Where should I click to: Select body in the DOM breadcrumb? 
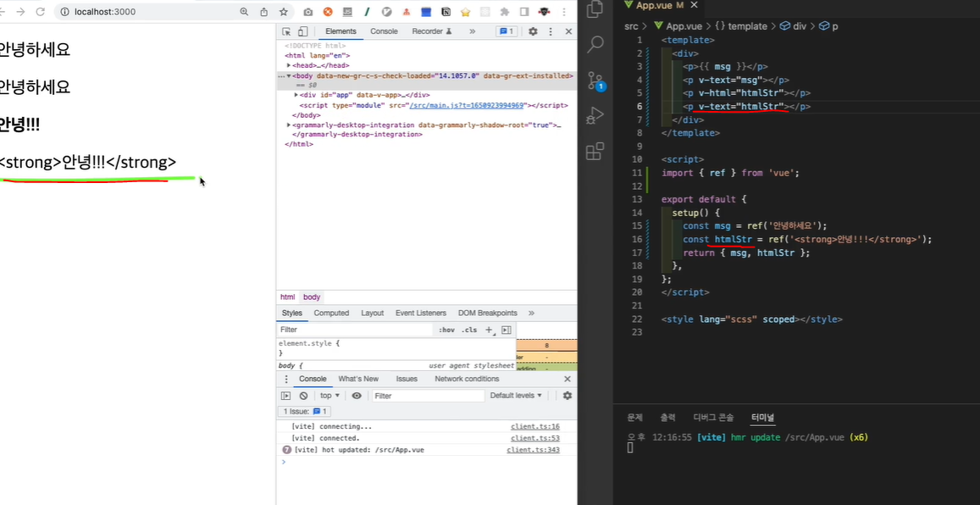click(x=312, y=297)
